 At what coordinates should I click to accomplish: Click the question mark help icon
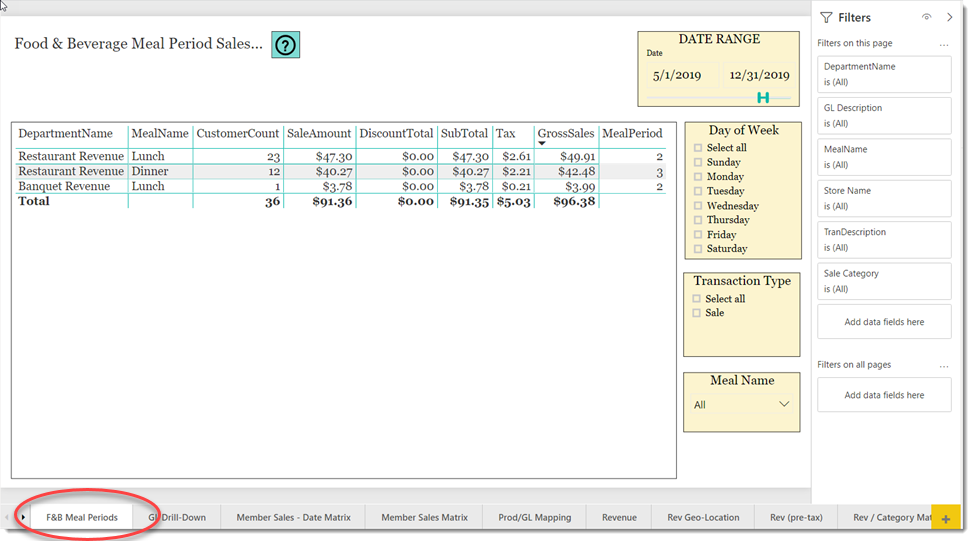286,45
